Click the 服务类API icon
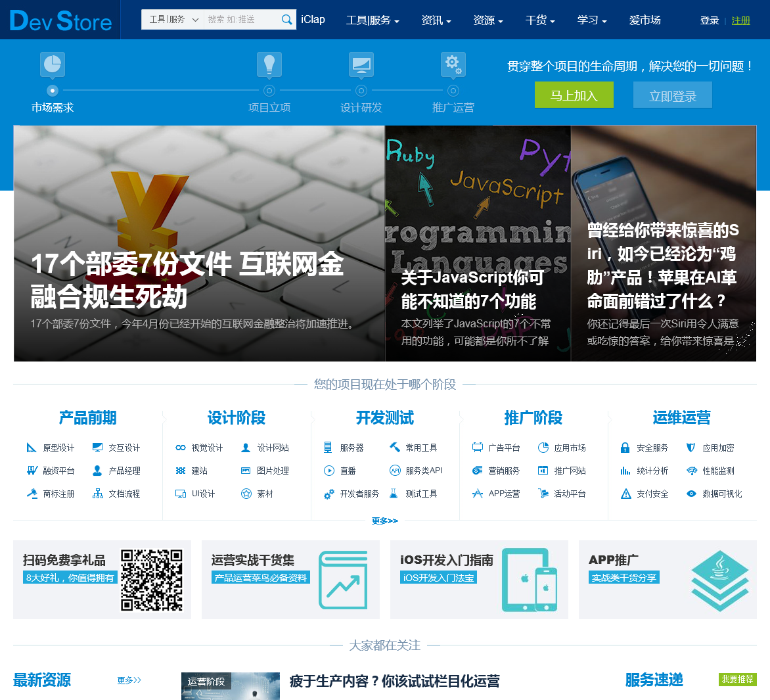This screenshot has width=770, height=700. point(395,471)
